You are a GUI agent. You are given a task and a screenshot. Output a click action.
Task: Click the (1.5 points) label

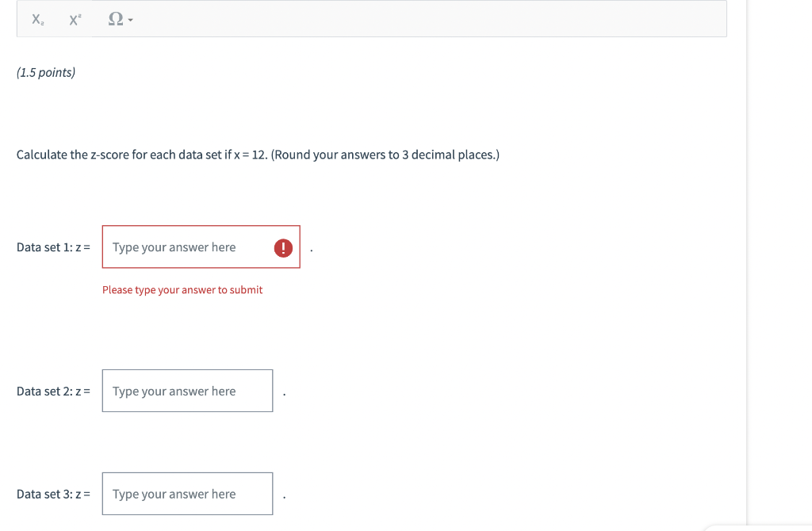tap(45, 71)
